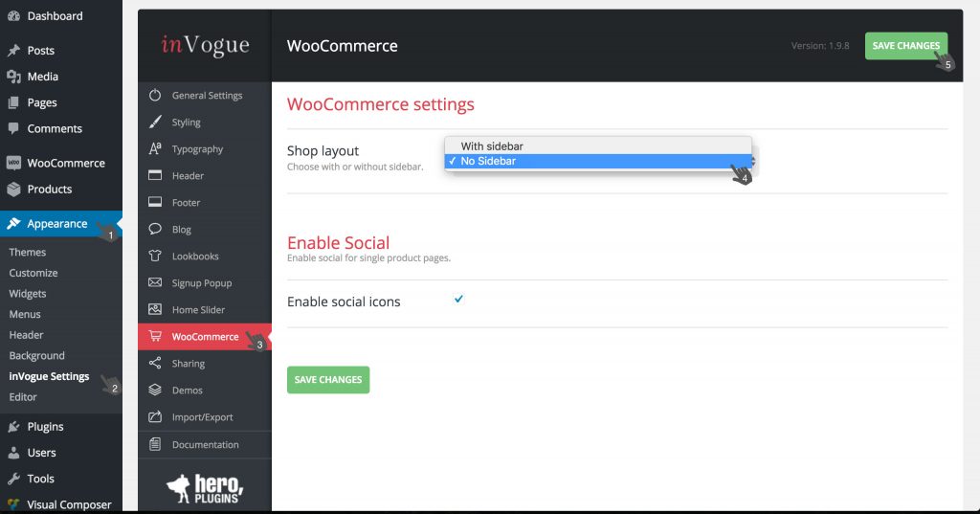Open Demos section
The image size is (980, 514).
(x=205, y=391)
